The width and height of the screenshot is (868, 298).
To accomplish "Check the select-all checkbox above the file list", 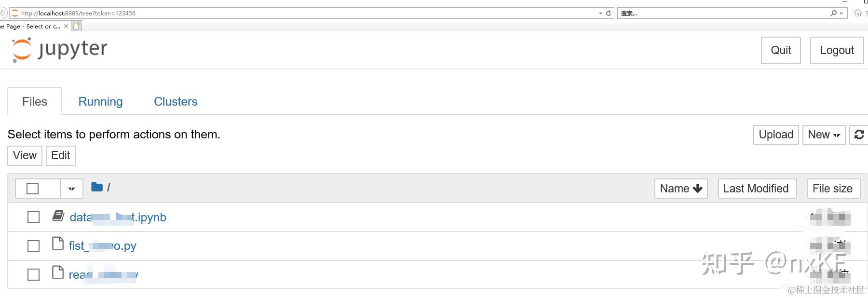I will pos(32,188).
